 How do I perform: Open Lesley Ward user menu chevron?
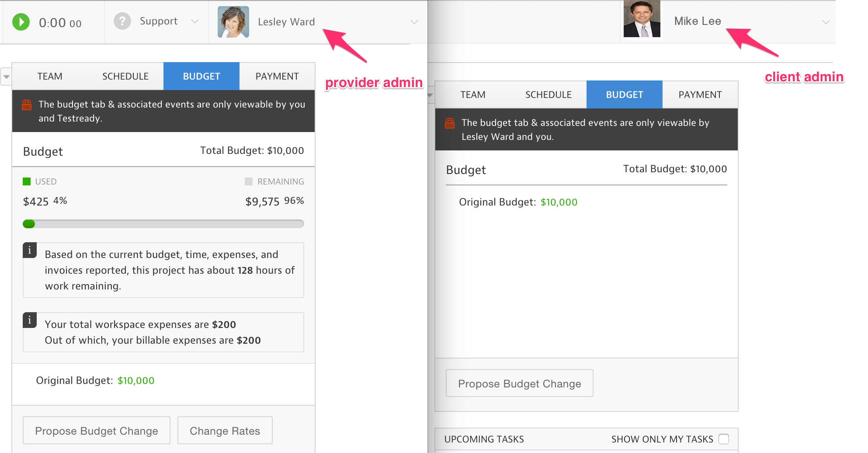414,22
